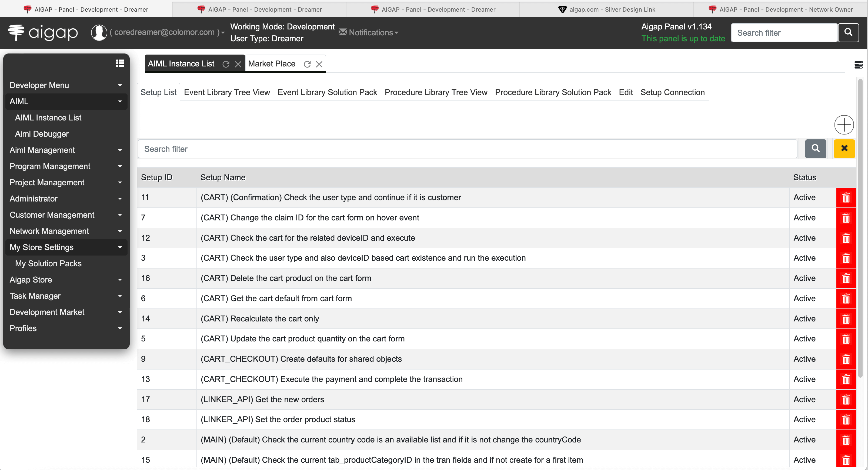Expand Program Management in sidebar
The width and height of the screenshot is (868, 470).
pos(66,166)
